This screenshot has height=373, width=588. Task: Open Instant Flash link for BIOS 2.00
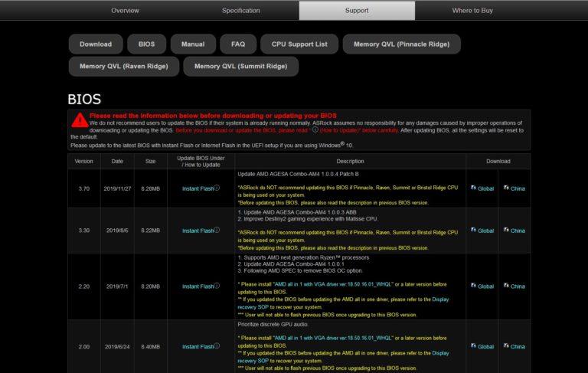click(x=198, y=347)
